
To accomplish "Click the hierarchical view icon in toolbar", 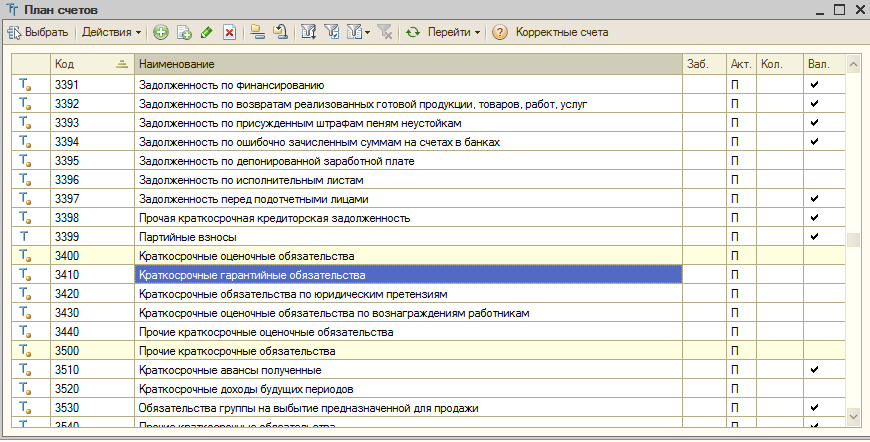I will tap(258, 33).
